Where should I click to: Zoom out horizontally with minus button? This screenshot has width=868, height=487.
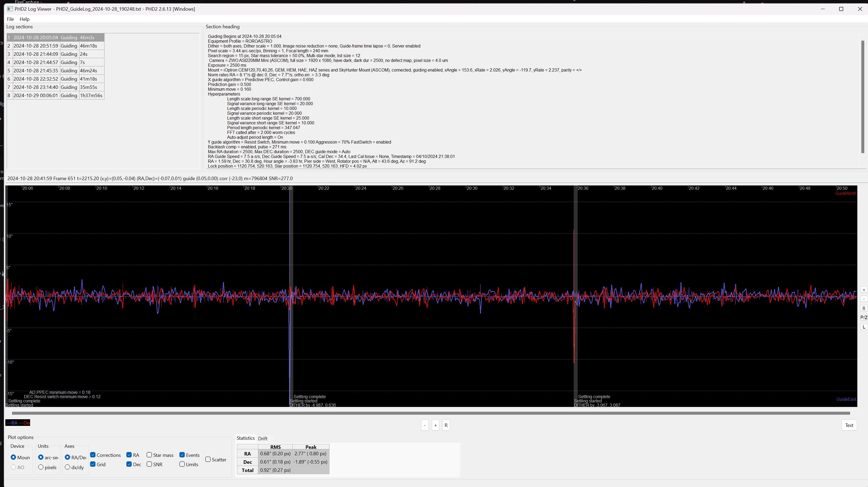coord(425,425)
